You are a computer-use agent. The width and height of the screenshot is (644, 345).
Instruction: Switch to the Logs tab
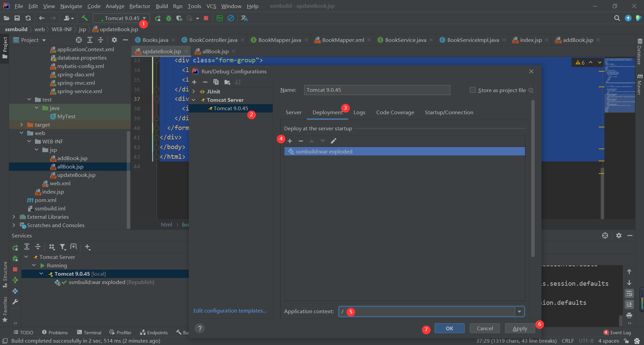359,113
